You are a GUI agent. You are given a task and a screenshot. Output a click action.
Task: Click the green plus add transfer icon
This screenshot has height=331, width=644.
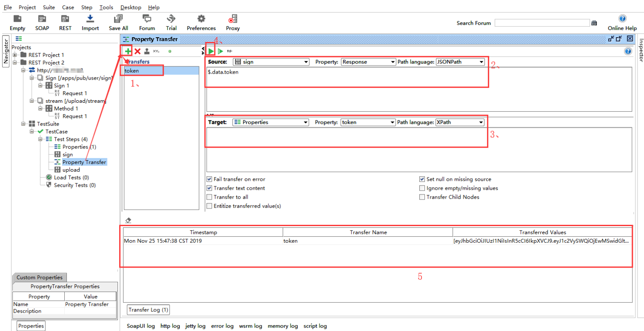[128, 51]
